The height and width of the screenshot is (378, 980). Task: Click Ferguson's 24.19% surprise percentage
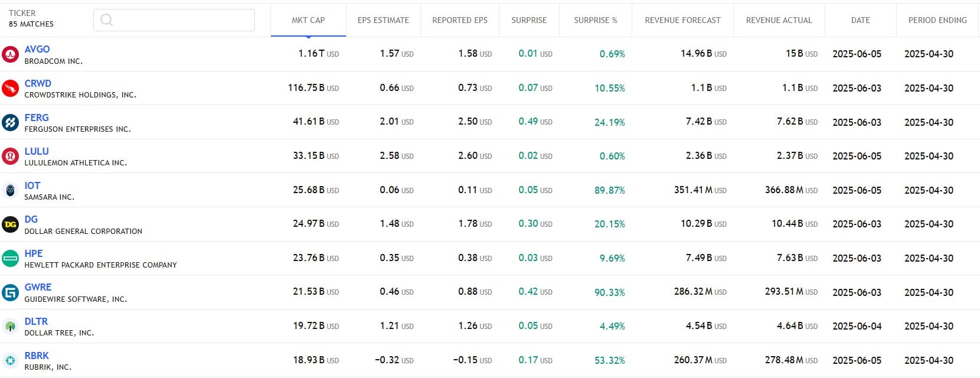tap(610, 122)
